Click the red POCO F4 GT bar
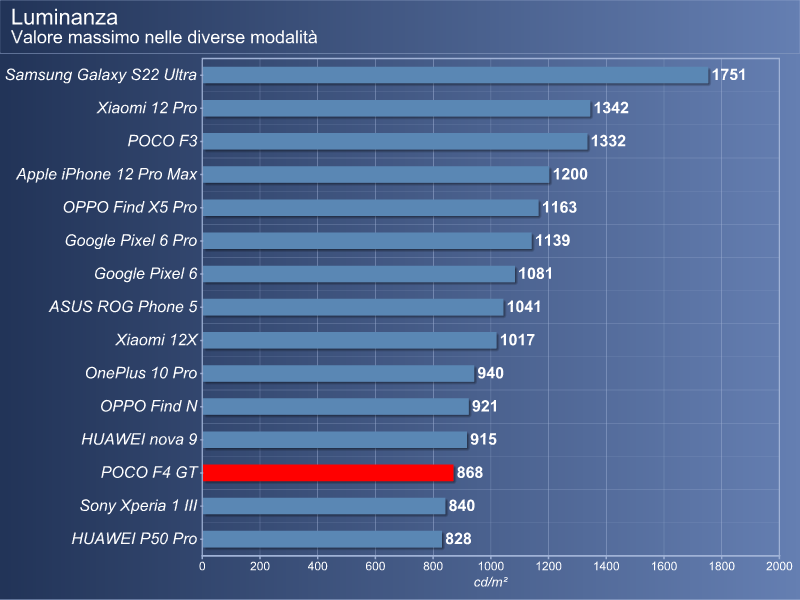Image resolution: width=800 pixels, height=600 pixels. (328, 473)
